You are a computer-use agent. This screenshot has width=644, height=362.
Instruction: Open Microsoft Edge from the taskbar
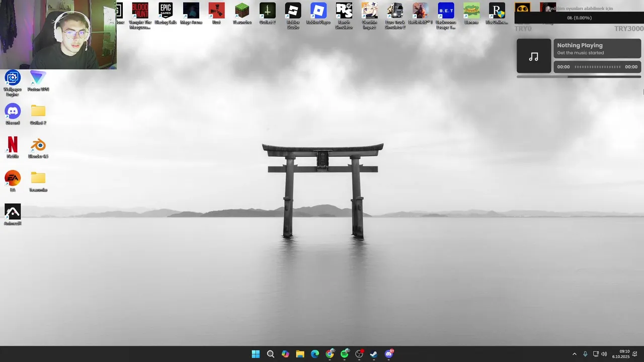[x=315, y=354]
